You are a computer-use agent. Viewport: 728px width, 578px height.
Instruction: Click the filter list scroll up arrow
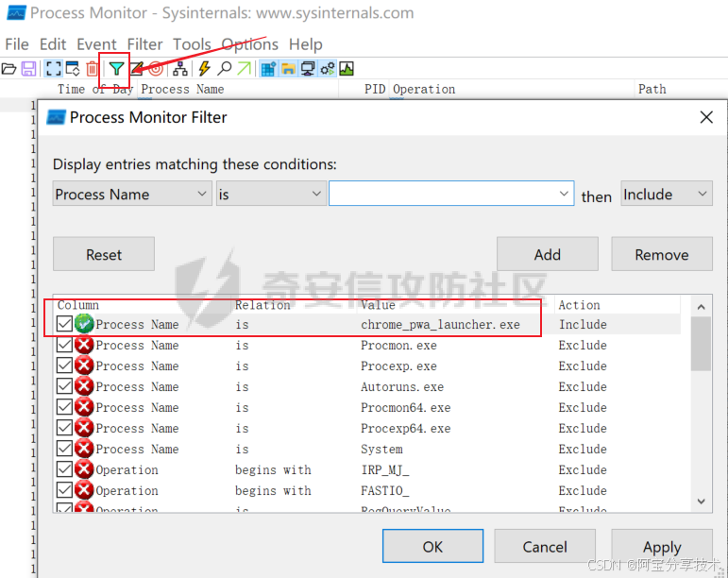pos(701,306)
